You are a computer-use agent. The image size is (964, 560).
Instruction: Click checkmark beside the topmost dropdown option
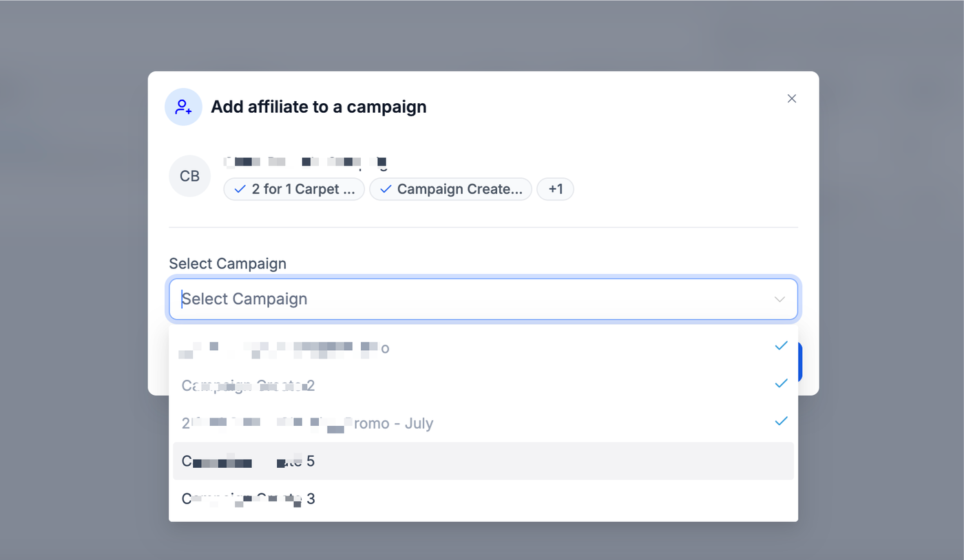pyautogui.click(x=781, y=345)
